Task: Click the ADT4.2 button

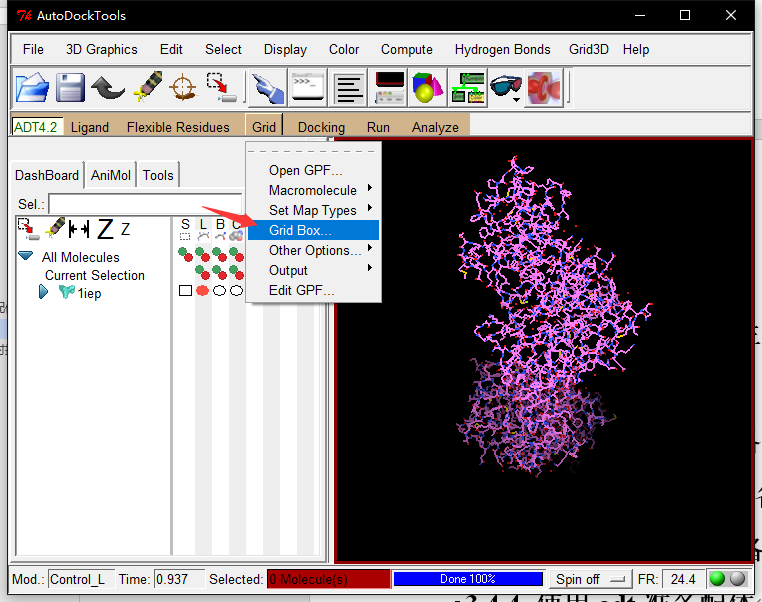Action: click(37, 127)
